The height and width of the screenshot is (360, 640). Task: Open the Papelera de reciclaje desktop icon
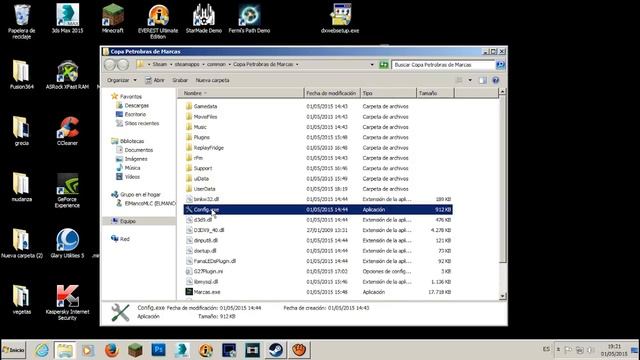(22, 21)
